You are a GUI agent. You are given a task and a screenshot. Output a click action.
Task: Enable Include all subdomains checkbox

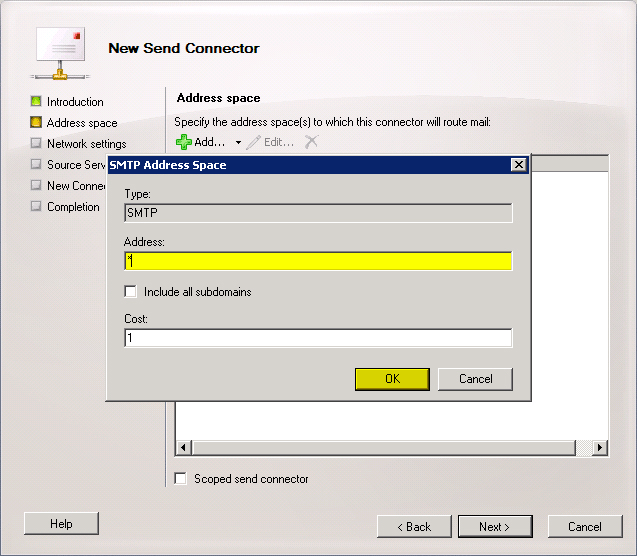(130, 292)
